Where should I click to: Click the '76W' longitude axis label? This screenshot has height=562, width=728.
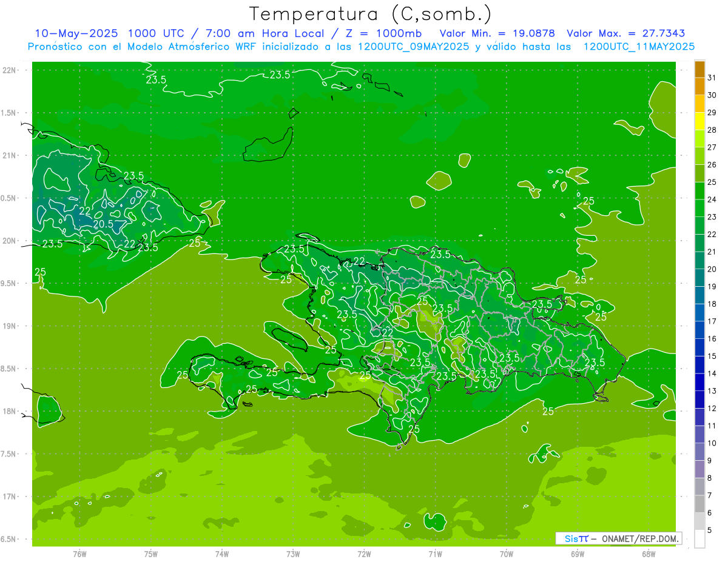point(79,554)
